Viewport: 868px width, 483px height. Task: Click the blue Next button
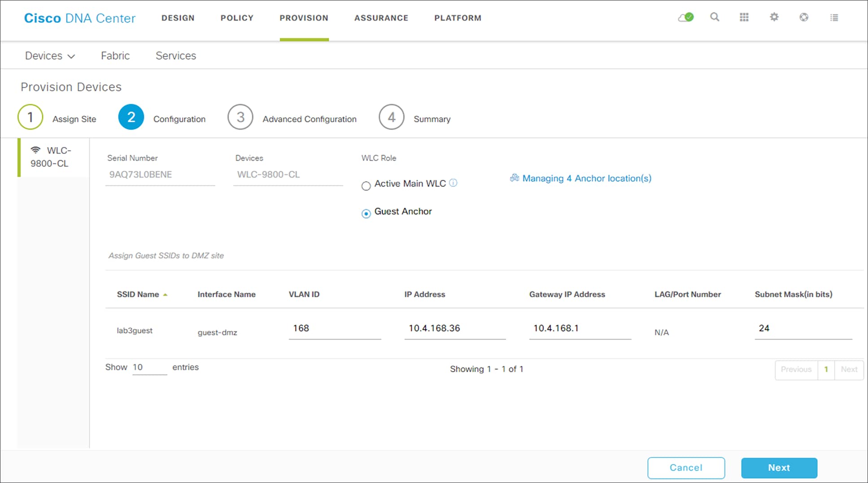[779, 468]
